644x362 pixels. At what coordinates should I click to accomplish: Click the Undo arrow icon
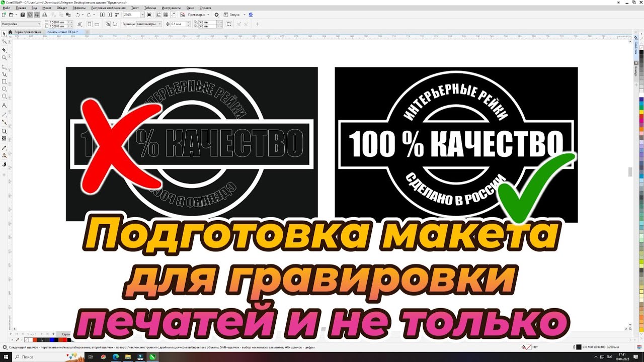(x=77, y=15)
